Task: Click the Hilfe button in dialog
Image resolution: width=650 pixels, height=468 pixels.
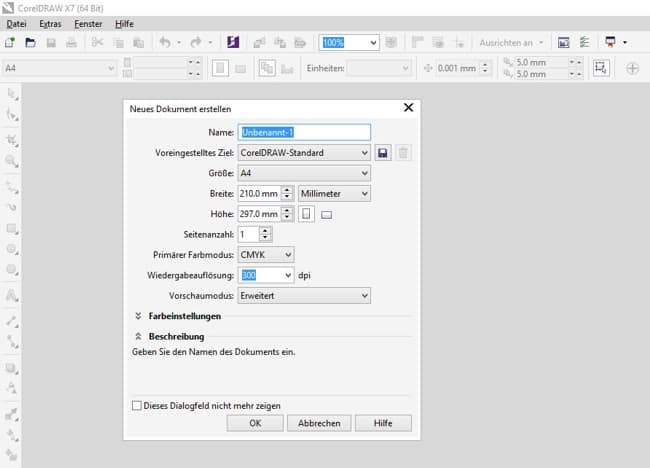Action: pyautogui.click(x=383, y=423)
